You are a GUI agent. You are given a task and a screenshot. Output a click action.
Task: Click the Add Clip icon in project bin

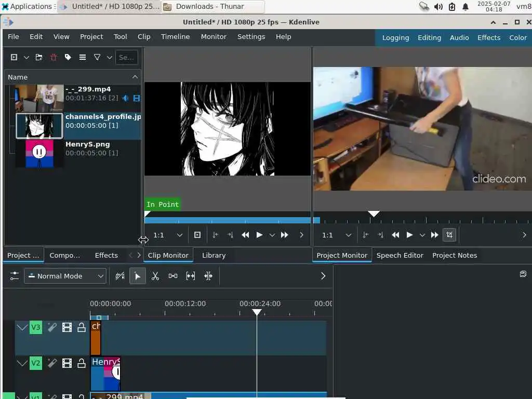(x=14, y=57)
